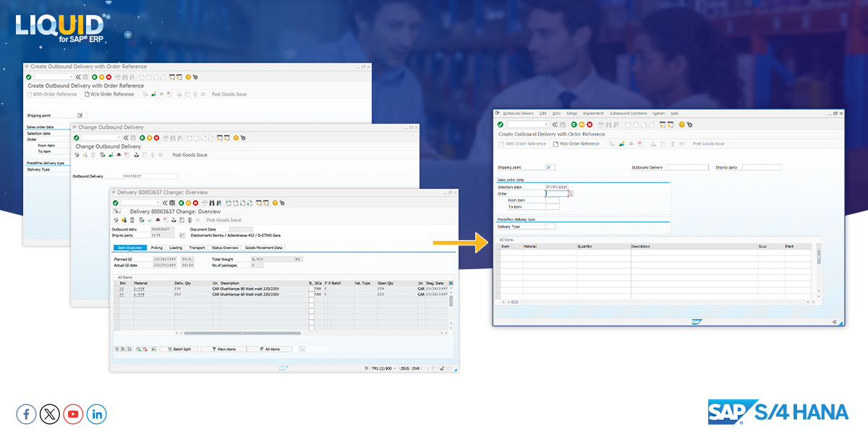
Task: Toggle the batch checkbox for item 10 row
Action: (312, 289)
